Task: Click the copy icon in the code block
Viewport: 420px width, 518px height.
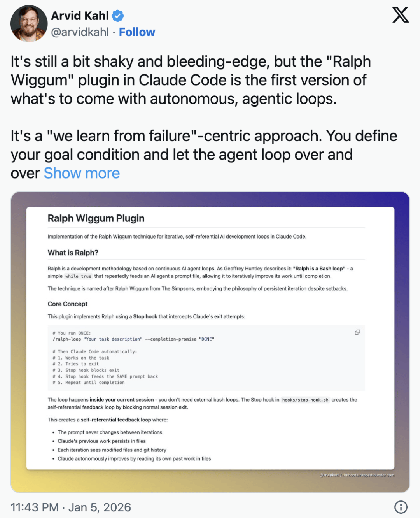Action: point(357,332)
